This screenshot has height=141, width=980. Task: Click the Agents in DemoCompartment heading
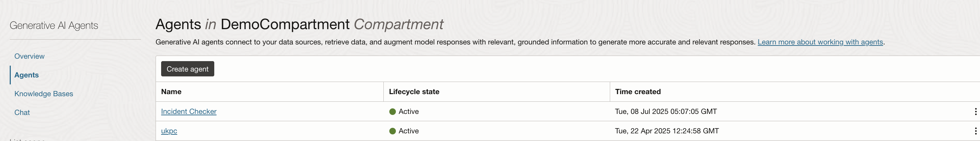tap(299, 24)
